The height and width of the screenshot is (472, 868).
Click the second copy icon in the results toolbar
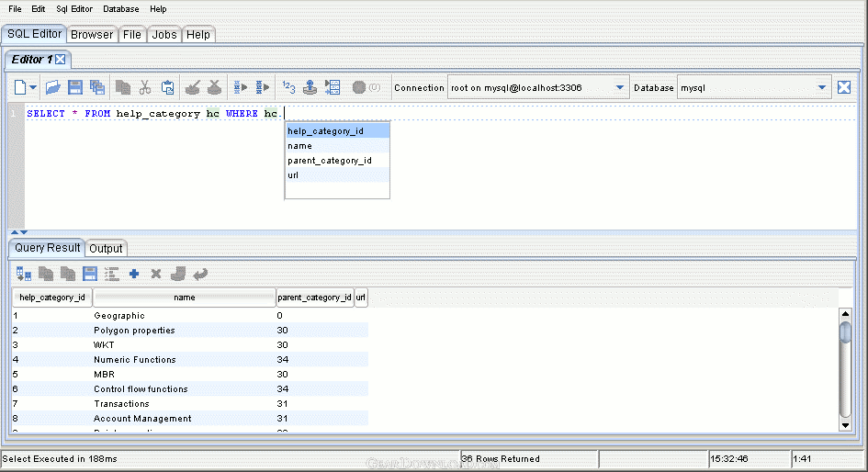[x=68, y=274]
